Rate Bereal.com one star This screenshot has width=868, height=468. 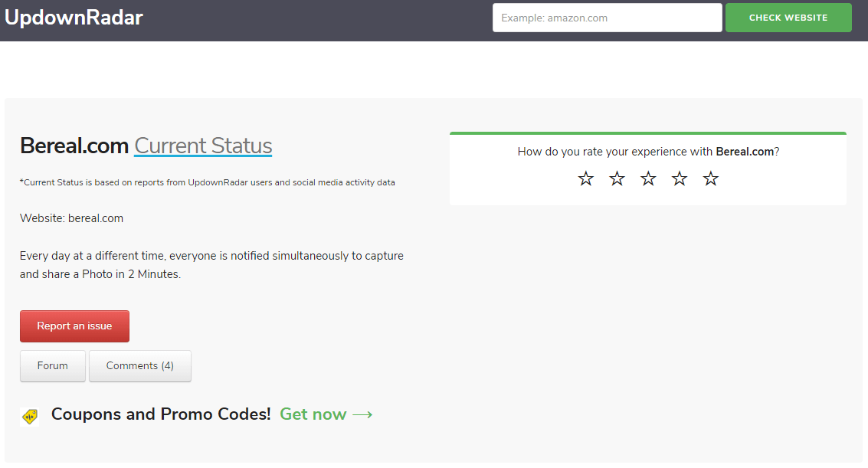click(586, 178)
